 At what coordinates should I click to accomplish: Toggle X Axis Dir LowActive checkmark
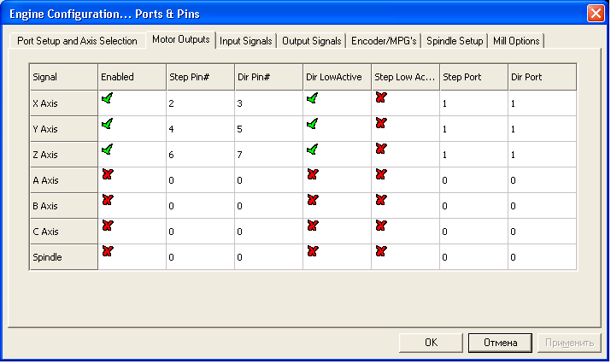tap(312, 98)
